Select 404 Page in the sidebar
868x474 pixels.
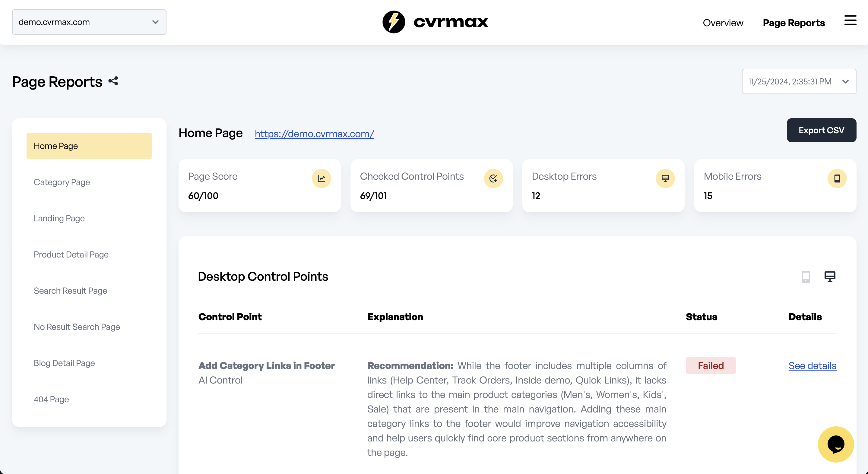[x=51, y=399]
